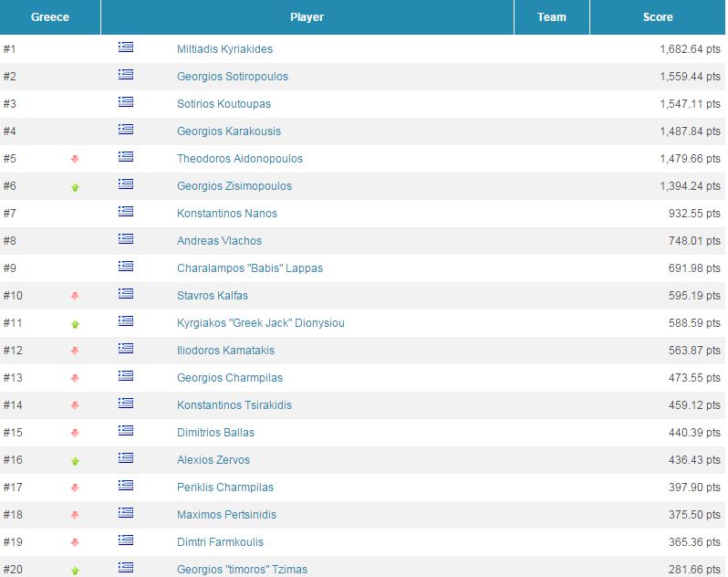The height and width of the screenshot is (577, 728).
Task: Open Georgios Charmpilas player page
Action: tap(230, 378)
